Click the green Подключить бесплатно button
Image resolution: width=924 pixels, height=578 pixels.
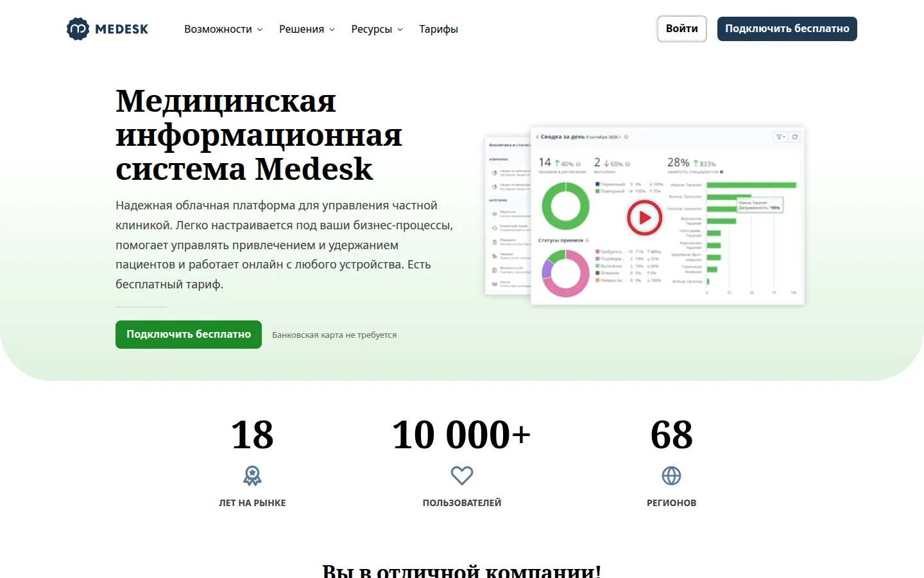tap(189, 335)
